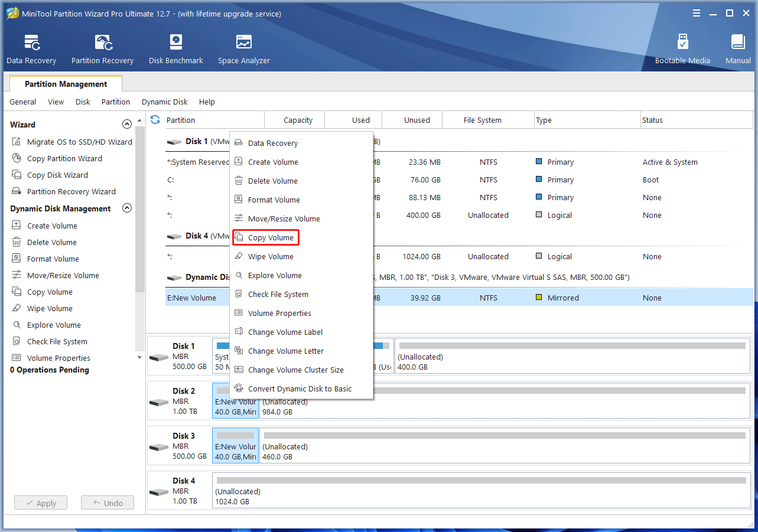Choose Move/Resize Volume in context menu
Screen dimensions: 758x532
[301, 218]
